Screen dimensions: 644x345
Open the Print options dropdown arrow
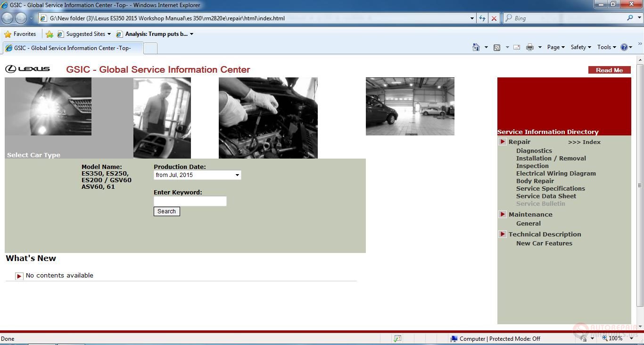pos(540,47)
